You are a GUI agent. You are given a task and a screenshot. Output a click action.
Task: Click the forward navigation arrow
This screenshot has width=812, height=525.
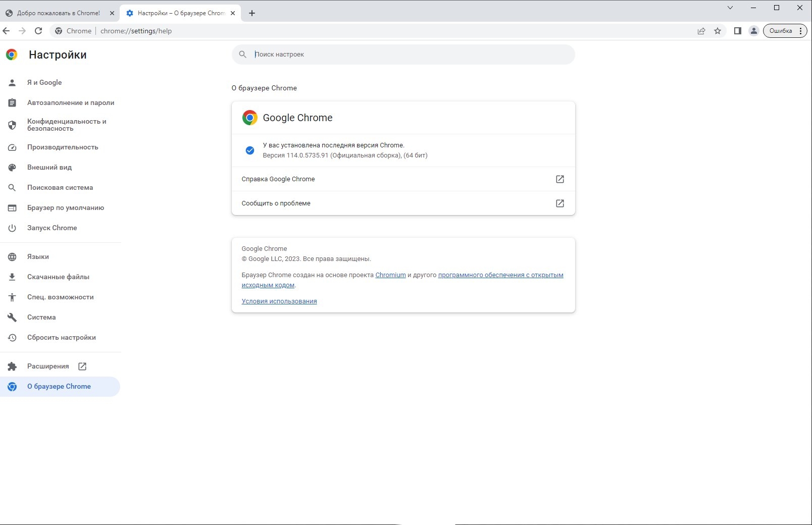click(x=22, y=31)
